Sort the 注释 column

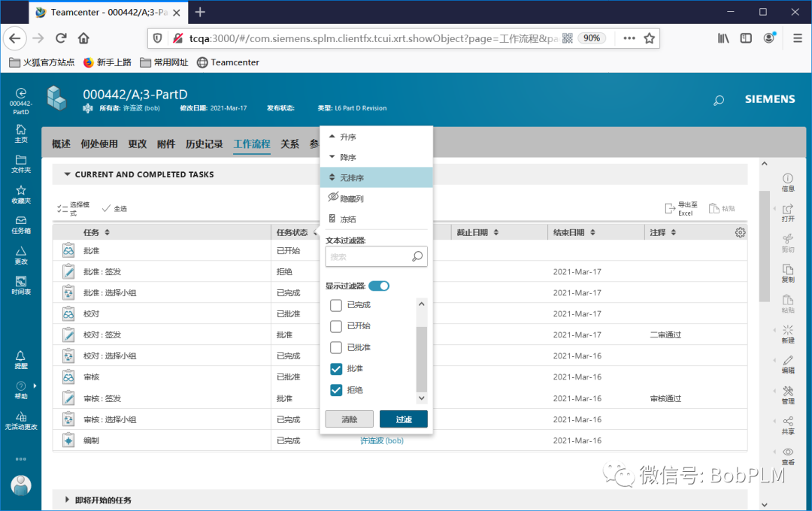coord(674,232)
